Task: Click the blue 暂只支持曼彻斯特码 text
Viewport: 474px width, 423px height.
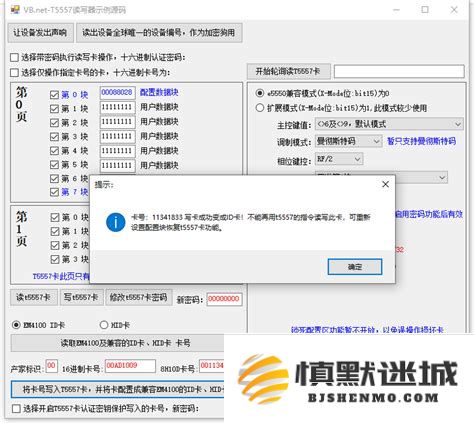Action: coord(421,141)
